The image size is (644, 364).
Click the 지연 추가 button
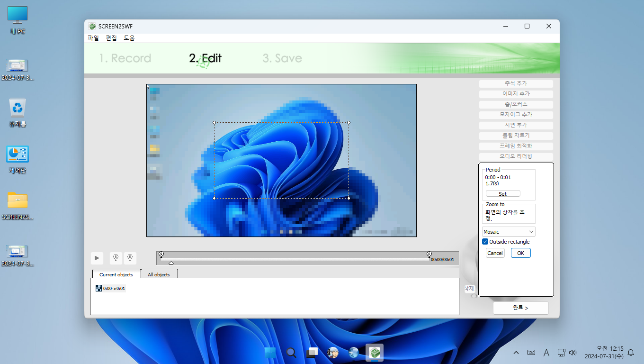click(x=516, y=125)
